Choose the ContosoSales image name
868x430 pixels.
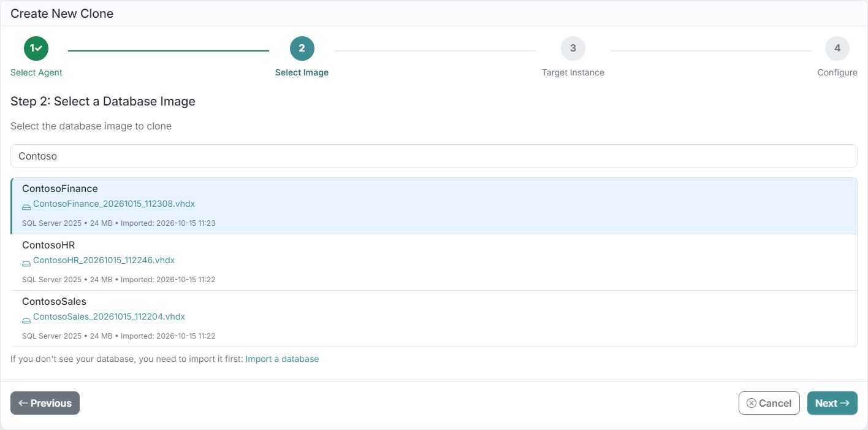54,301
